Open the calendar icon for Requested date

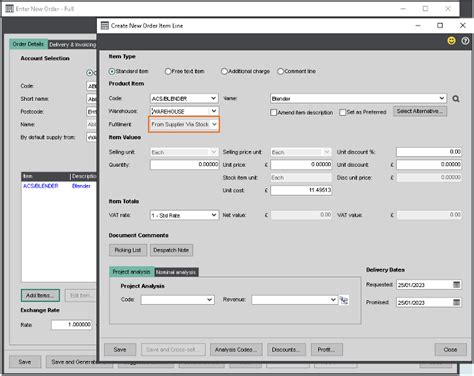click(457, 285)
